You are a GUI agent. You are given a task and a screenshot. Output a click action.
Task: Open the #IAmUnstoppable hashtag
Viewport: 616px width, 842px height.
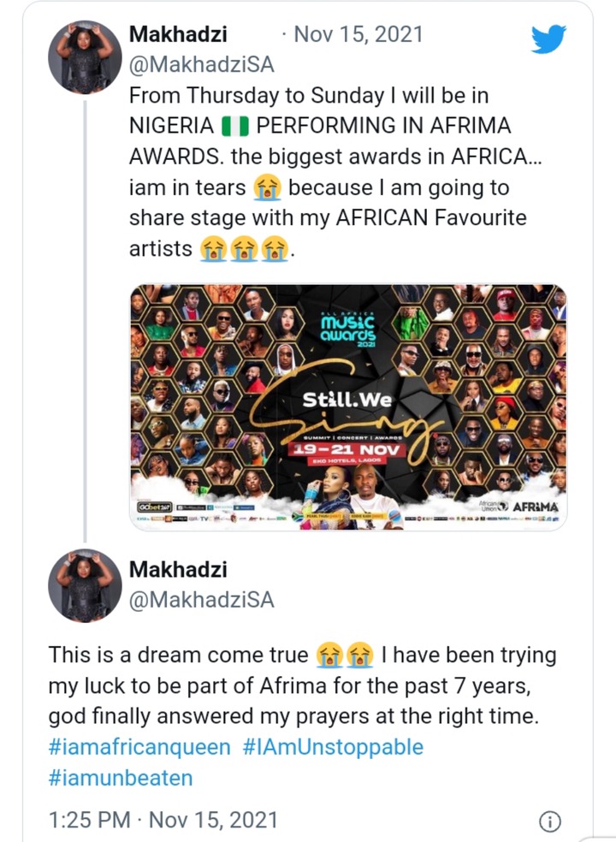(333, 747)
